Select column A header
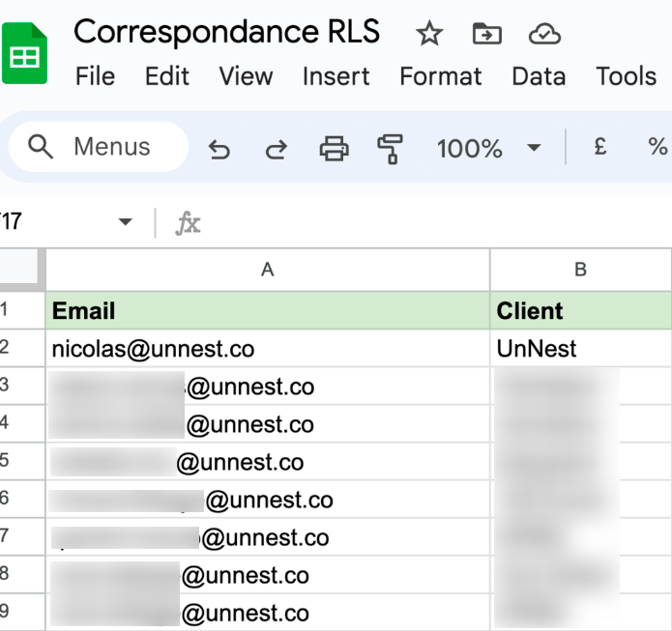672x631 pixels. [x=268, y=270]
